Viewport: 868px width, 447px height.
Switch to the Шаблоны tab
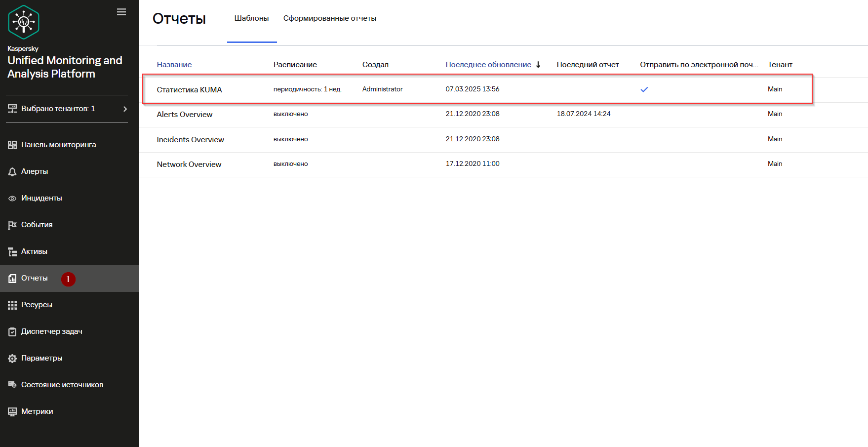point(252,18)
